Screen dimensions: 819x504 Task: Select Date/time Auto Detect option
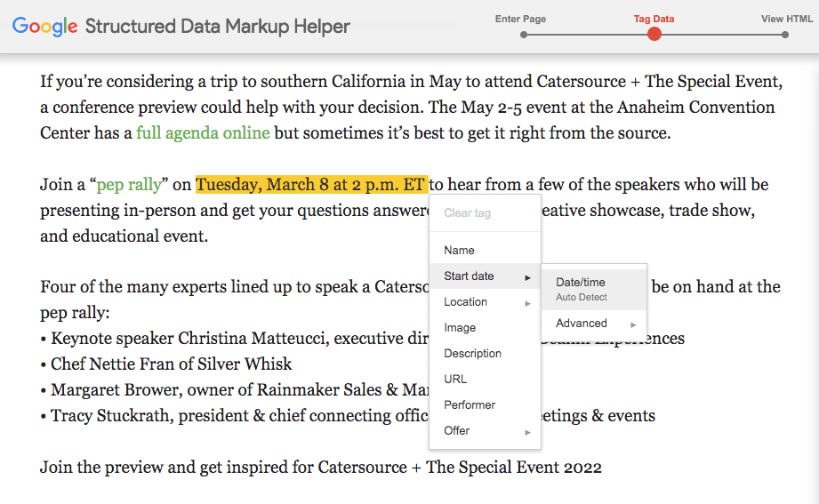[582, 288]
